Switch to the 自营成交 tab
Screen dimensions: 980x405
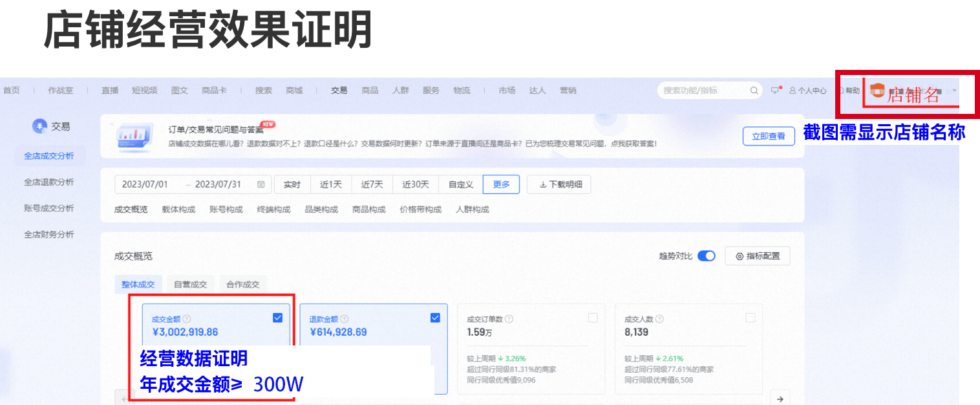click(x=190, y=285)
